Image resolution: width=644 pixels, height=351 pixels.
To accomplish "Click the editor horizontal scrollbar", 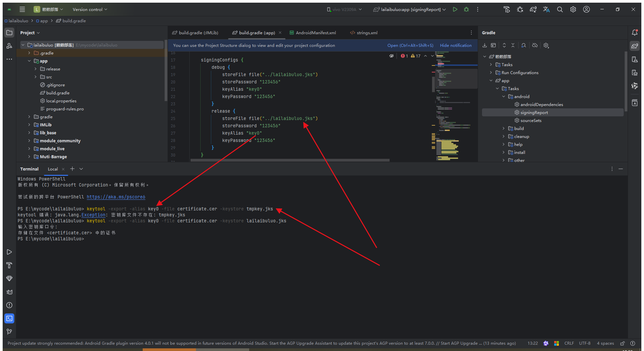I will point(289,160).
